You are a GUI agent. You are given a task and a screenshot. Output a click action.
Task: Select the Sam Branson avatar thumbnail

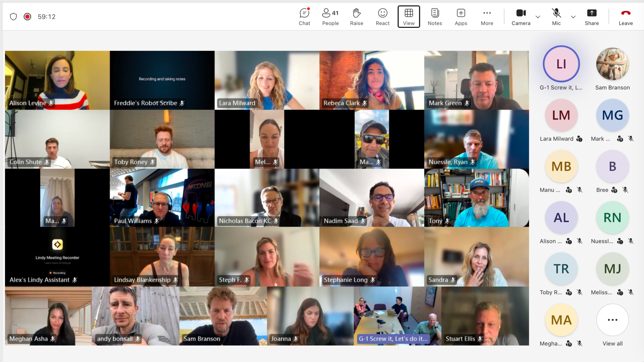(x=612, y=64)
